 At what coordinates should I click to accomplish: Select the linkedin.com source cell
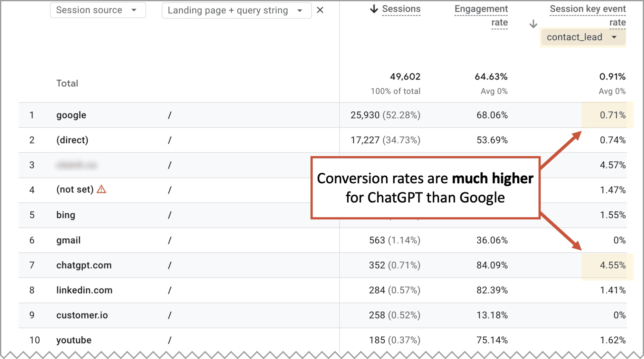pyautogui.click(x=84, y=290)
